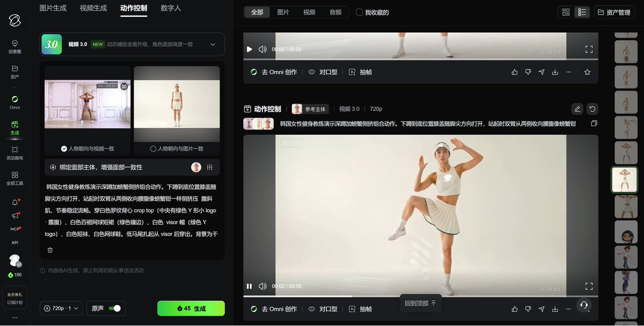Open 灵动画布 canvas in sidebar
Image resolution: width=644 pixels, height=326 pixels.
coord(14,153)
